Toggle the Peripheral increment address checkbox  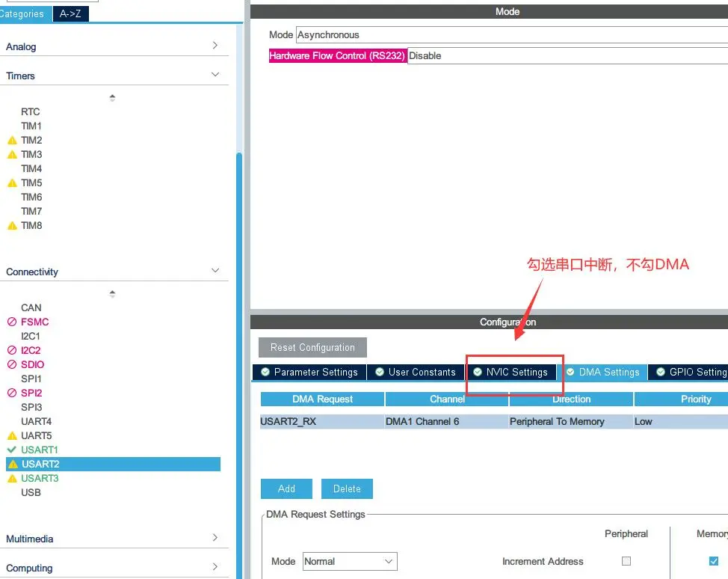626,561
